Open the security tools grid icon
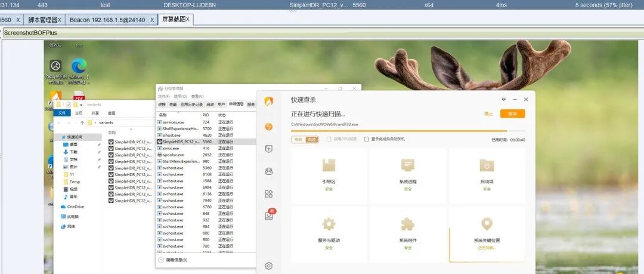 (x=268, y=194)
